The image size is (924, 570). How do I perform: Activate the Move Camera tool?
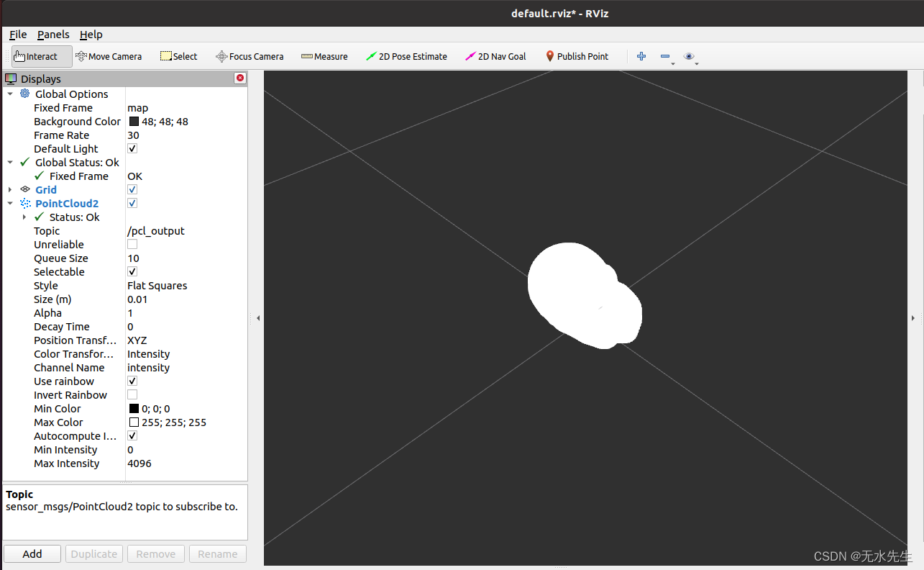click(x=109, y=56)
